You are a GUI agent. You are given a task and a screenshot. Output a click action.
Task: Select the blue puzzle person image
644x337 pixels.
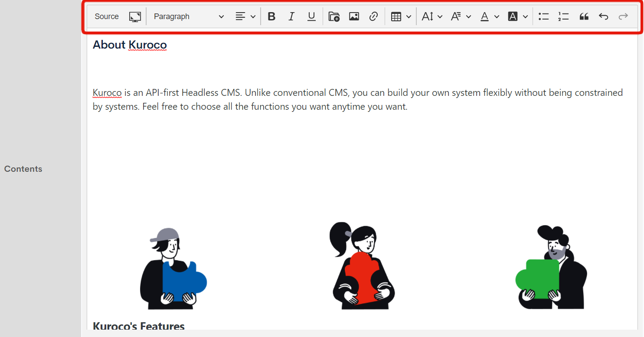(x=173, y=268)
